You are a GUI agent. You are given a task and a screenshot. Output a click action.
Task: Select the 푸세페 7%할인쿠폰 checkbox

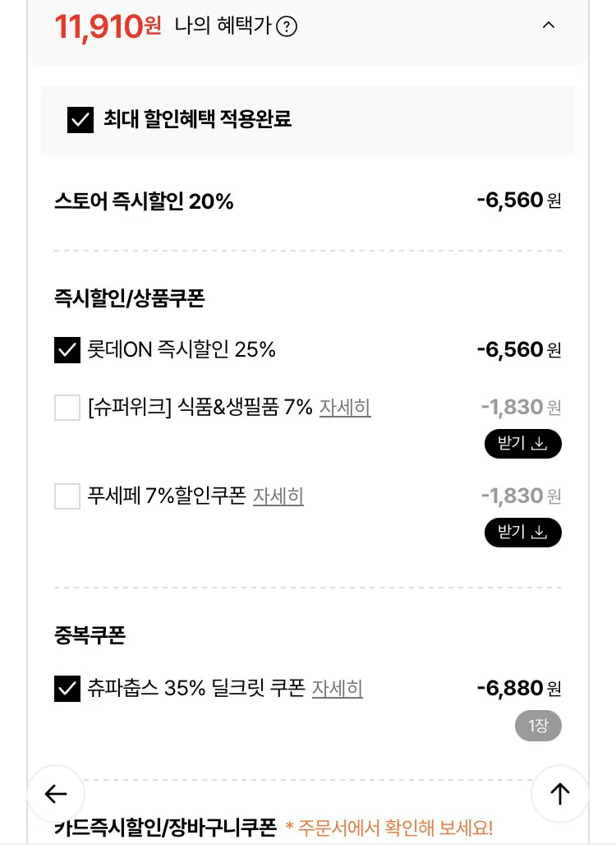pos(67,496)
